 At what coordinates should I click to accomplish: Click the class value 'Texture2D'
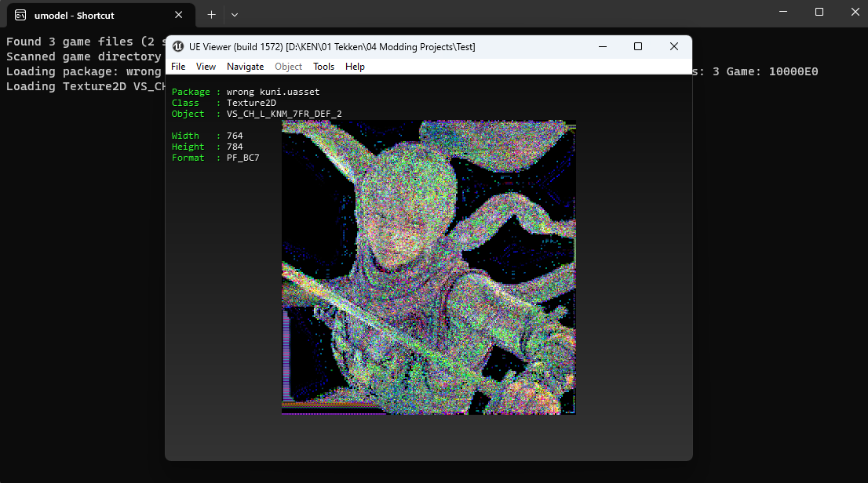click(251, 103)
